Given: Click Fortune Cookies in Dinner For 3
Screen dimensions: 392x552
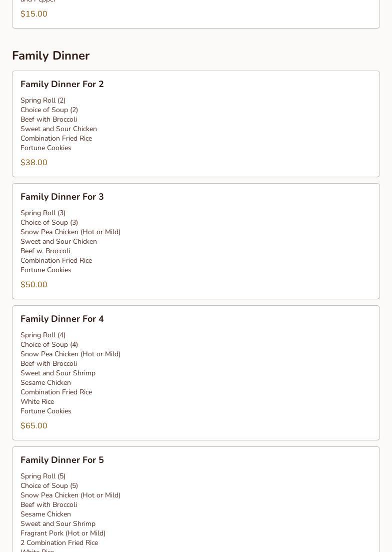Looking at the screenshot, I should coord(46,270).
